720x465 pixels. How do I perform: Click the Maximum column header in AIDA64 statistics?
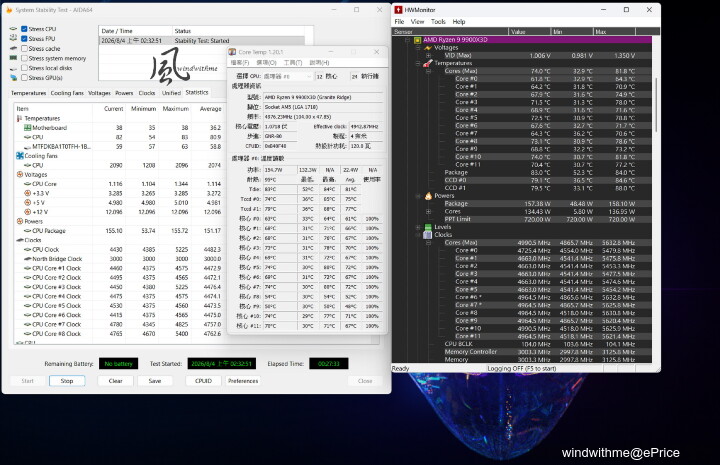point(175,109)
